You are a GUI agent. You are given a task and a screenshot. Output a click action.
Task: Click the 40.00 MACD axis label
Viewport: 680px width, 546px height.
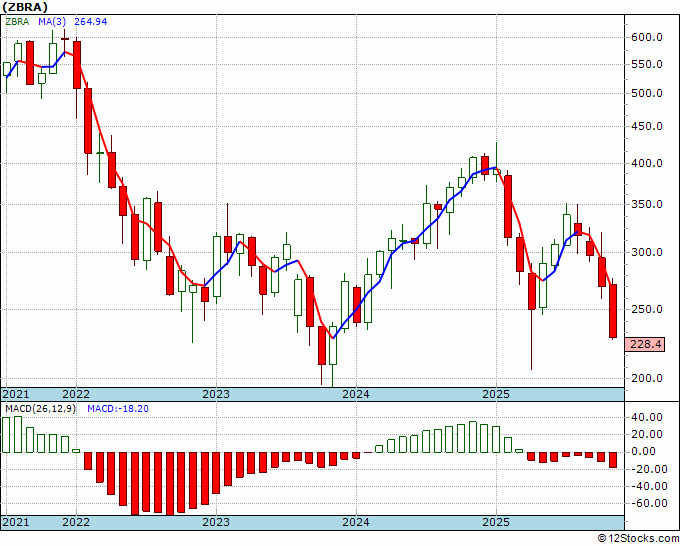(x=646, y=417)
